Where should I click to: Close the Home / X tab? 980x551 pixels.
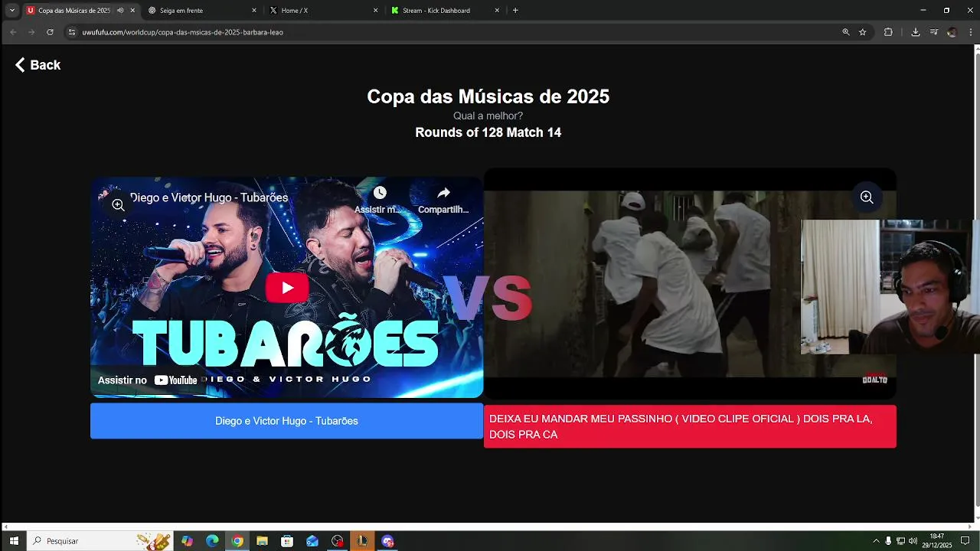pyautogui.click(x=375, y=11)
